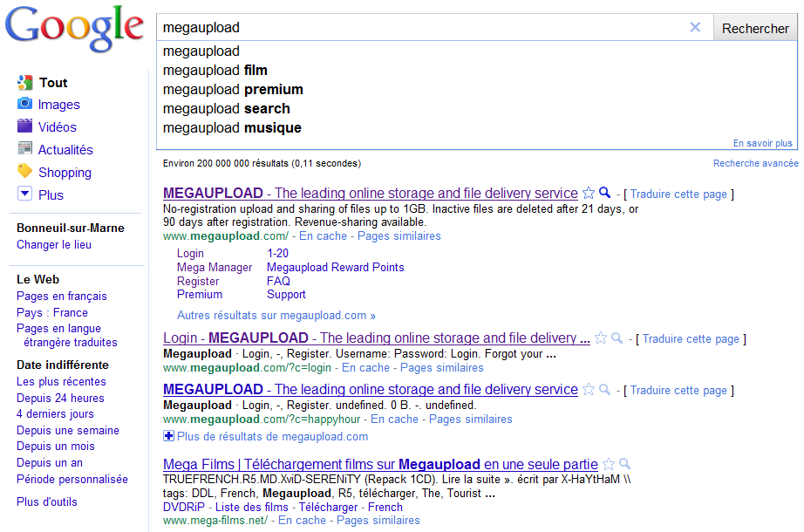Filter results 'Depuis une semaine'

point(68,431)
